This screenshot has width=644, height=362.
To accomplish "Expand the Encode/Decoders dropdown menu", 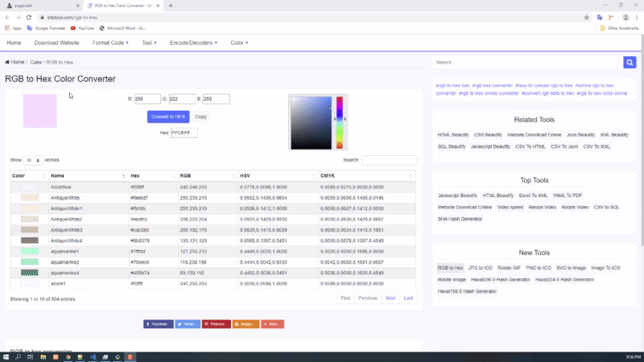I will (x=196, y=43).
